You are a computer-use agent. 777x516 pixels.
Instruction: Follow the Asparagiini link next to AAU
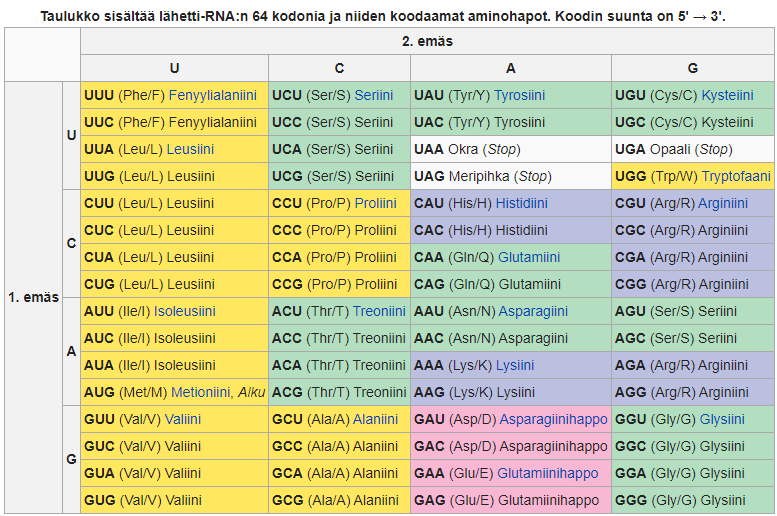[x=533, y=311]
